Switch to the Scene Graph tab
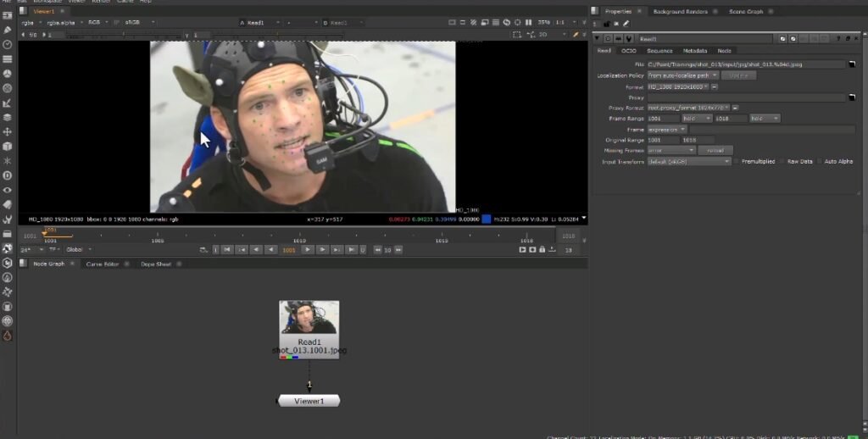868x439 pixels. 746,12
